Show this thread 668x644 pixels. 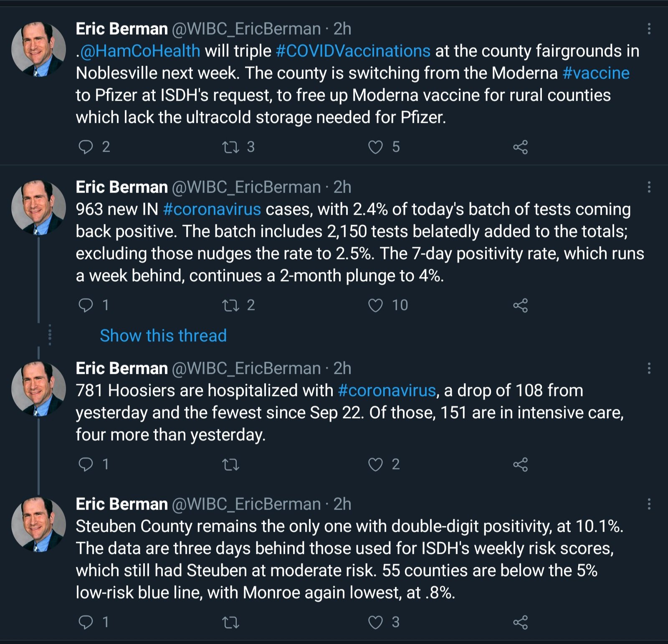tap(163, 336)
